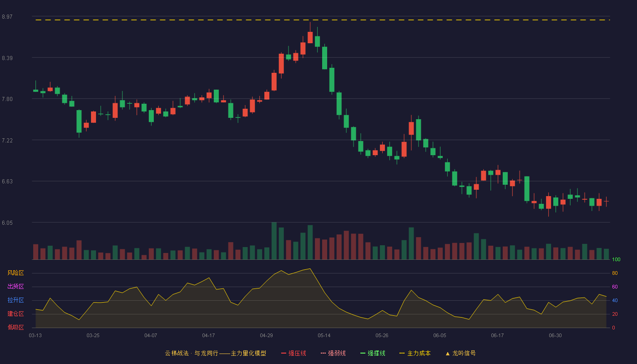
Task: Click the 6.05 price axis label
Action: (x=7, y=223)
